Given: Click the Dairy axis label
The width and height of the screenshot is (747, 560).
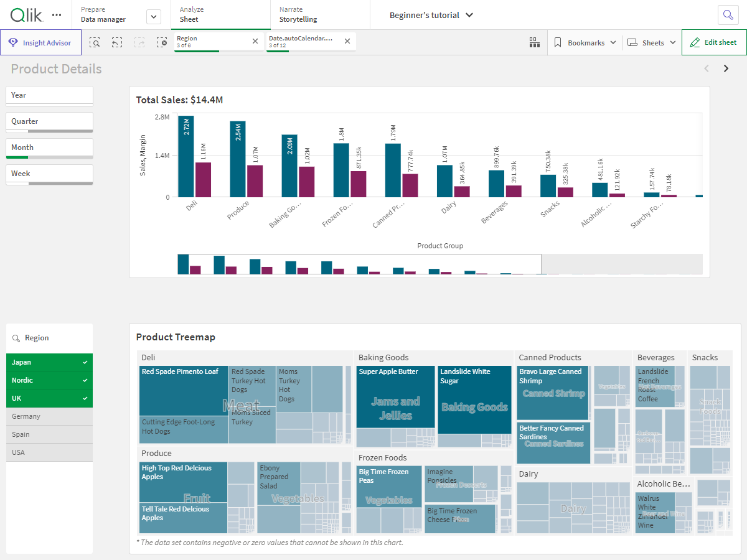Looking at the screenshot, I should 449,207.
